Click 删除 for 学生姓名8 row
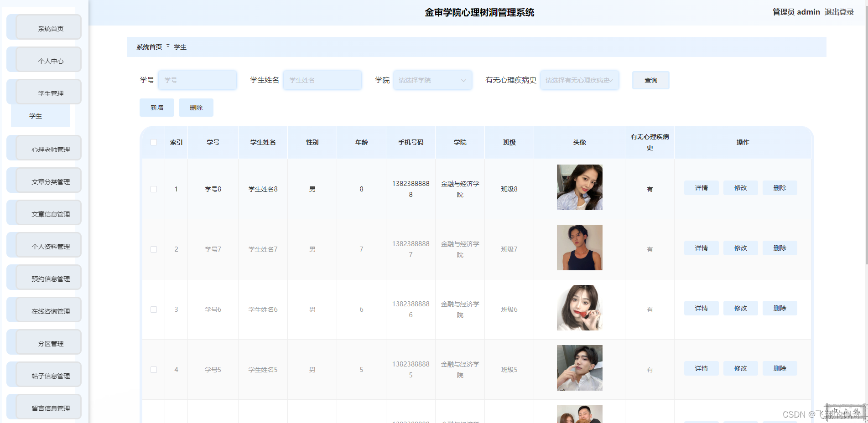Screen dimensions: 868x423 coord(780,188)
